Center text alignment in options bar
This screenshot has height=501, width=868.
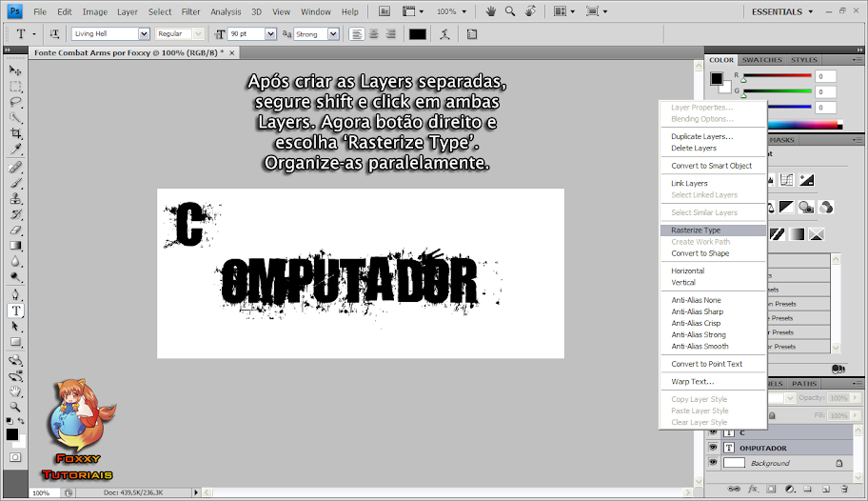point(373,33)
